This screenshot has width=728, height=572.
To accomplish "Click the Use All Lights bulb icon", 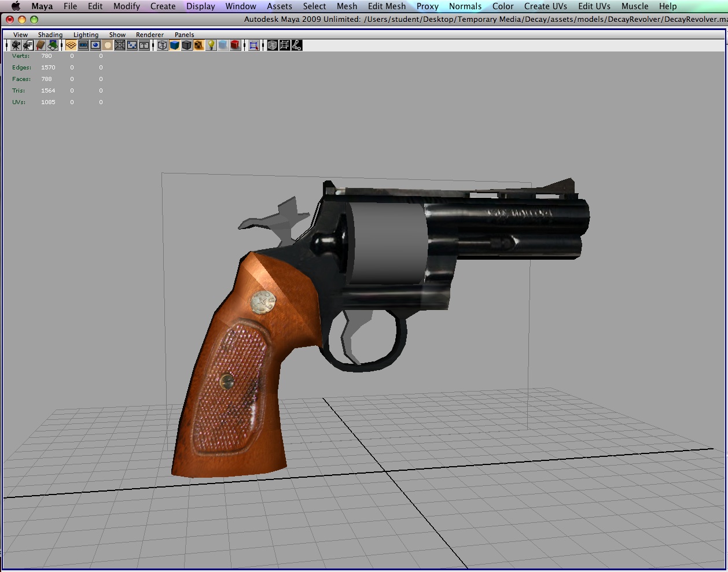I will point(211,45).
